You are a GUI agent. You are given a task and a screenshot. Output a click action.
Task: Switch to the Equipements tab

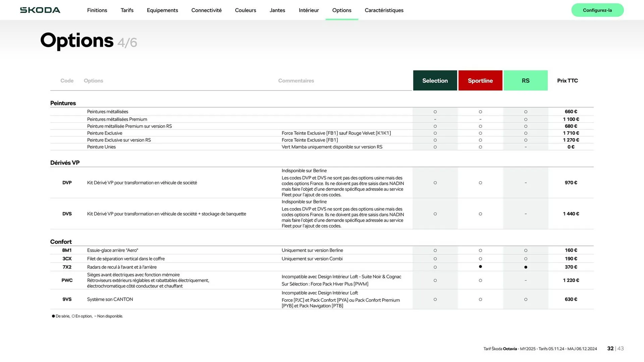tap(162, 10)
